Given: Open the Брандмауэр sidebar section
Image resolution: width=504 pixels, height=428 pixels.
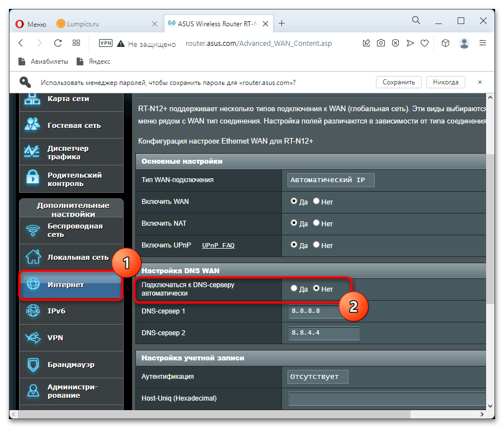Looking at the screenshot, I should 70,365.
